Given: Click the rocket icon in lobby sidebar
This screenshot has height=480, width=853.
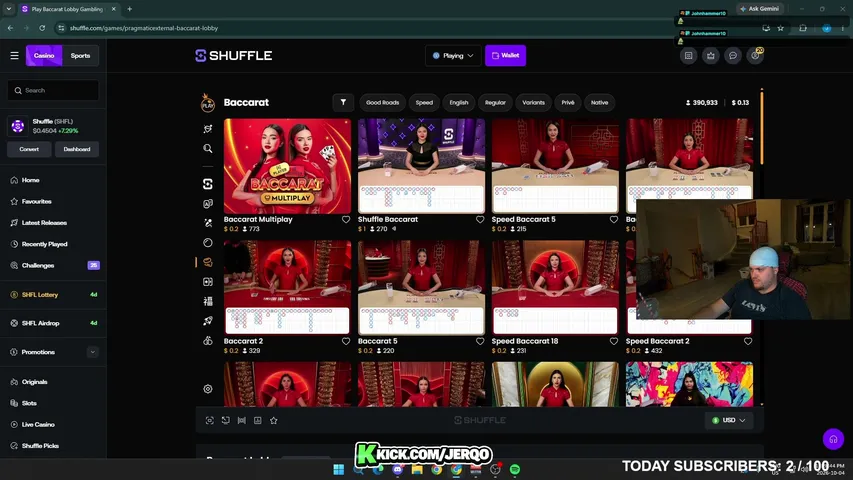Looking at the screenshot, I should (208, 321).
